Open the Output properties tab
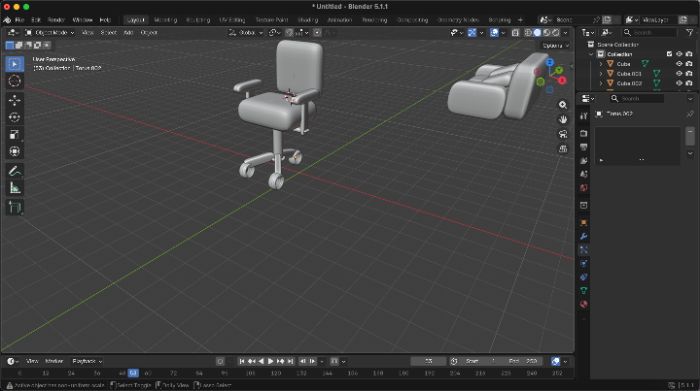This screenshot has width=700, height=391. click(x=583, y=147)
